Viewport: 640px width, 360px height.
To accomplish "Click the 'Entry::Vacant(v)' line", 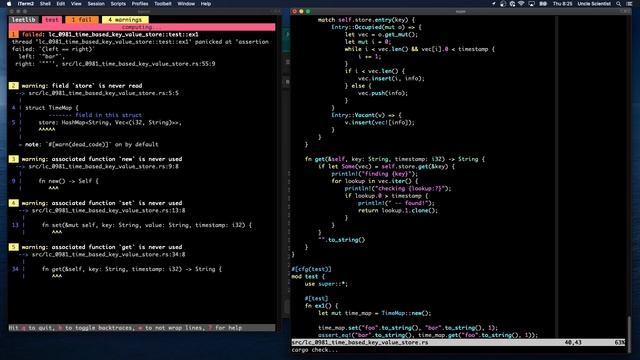I will [x=366, y=115].
